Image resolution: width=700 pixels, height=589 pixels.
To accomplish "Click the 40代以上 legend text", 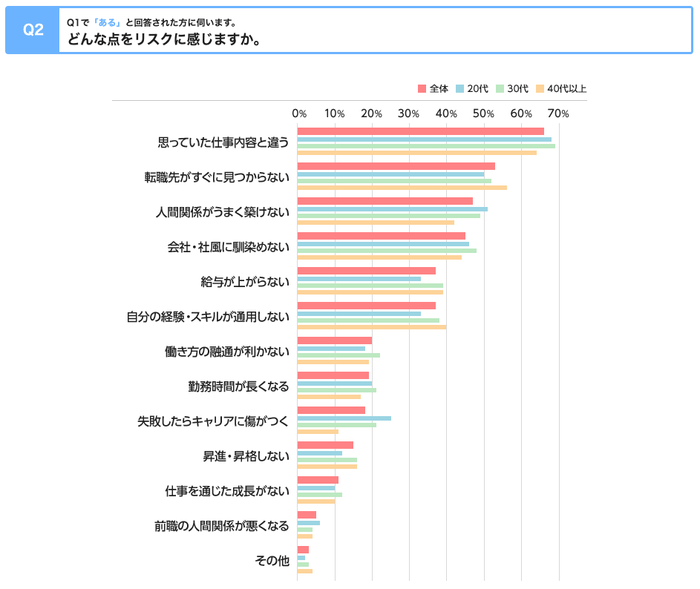I will [x=566, y=88].
